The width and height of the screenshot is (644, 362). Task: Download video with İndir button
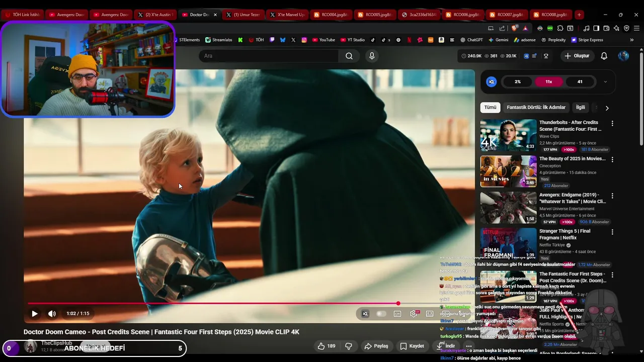coord(445,346)
